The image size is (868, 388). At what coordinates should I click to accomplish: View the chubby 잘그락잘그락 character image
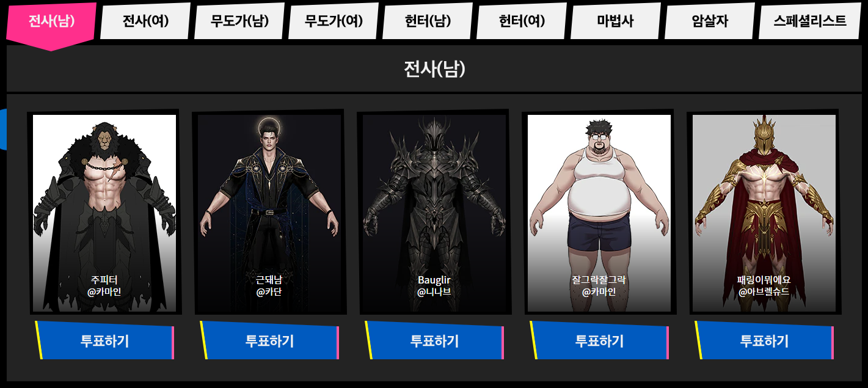(599, 213)
